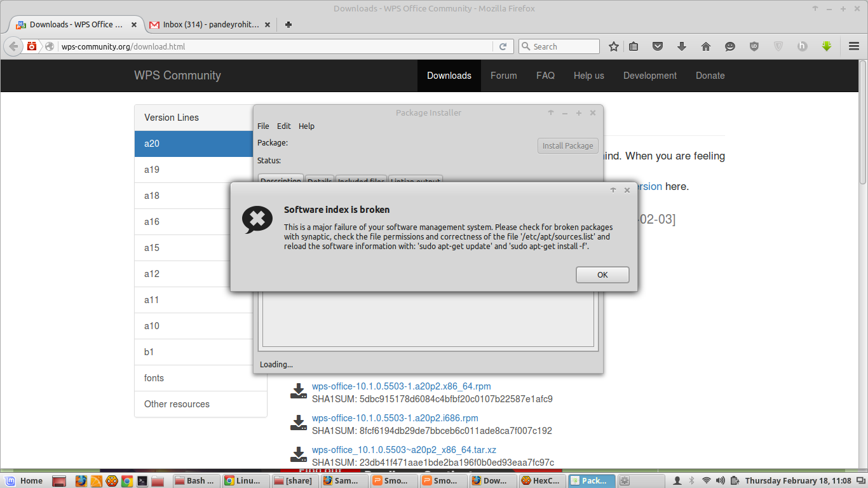
Task: Download wps-office-10.1.0.5503-1.a20p2.x86_64.rpm
Action: pos(401,386)
